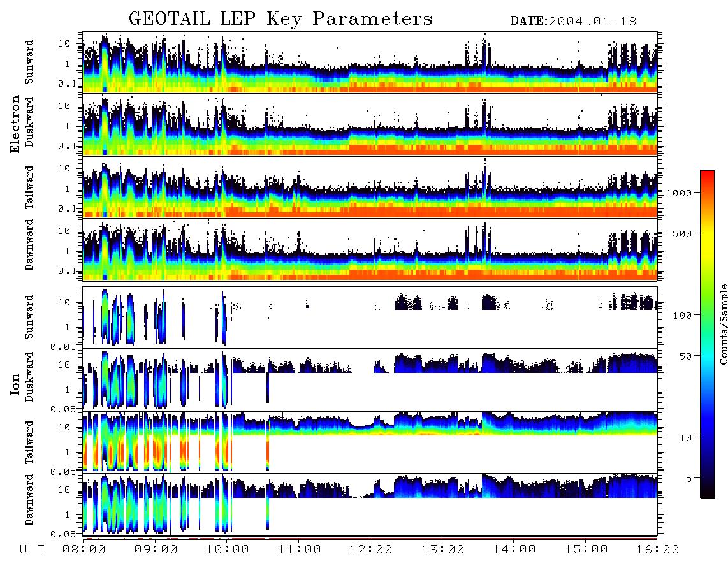
Task: Click the 11:00 UT time tick label
Action: coord(300,550)
